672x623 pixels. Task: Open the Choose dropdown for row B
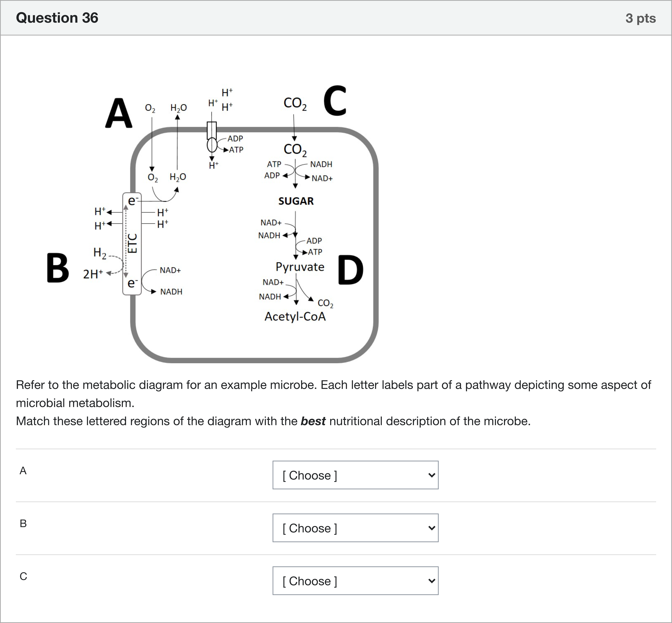click(x=356, y=528)
